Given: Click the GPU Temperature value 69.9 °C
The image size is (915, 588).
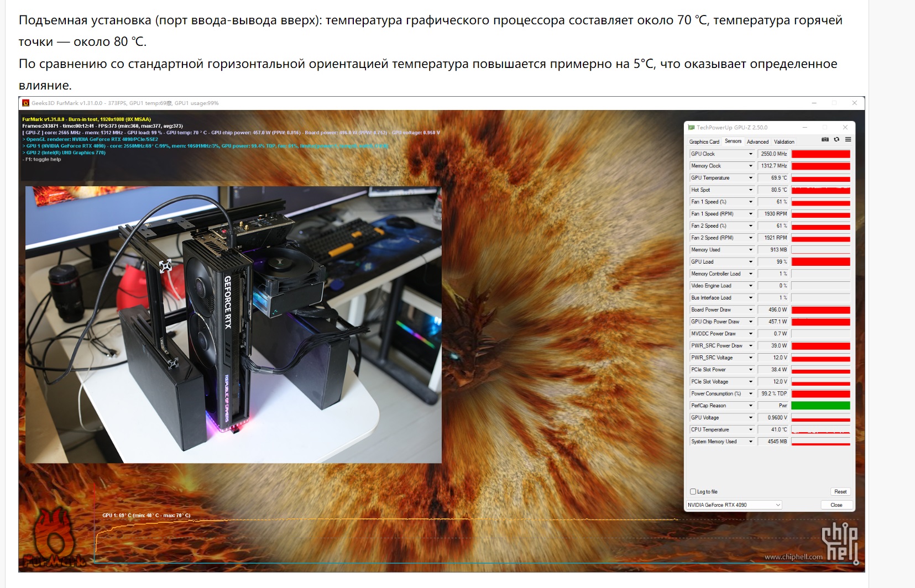Looking at the screenshot, I should click(773, 178).
